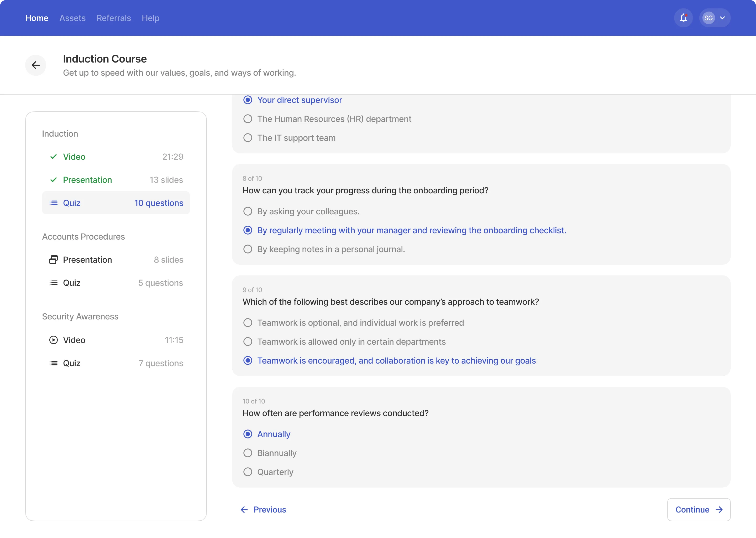Click the list icon beside the 7-question Quiz

click(53, 363)
